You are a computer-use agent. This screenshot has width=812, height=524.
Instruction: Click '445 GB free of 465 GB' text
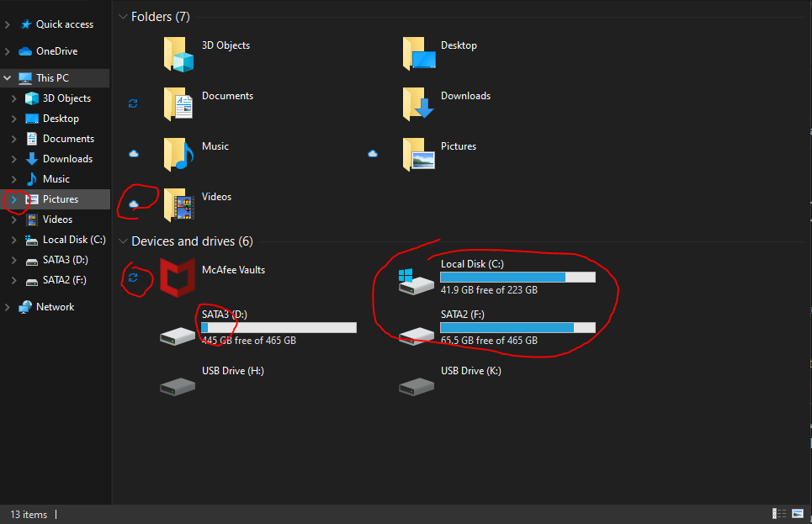coord(249,341)
